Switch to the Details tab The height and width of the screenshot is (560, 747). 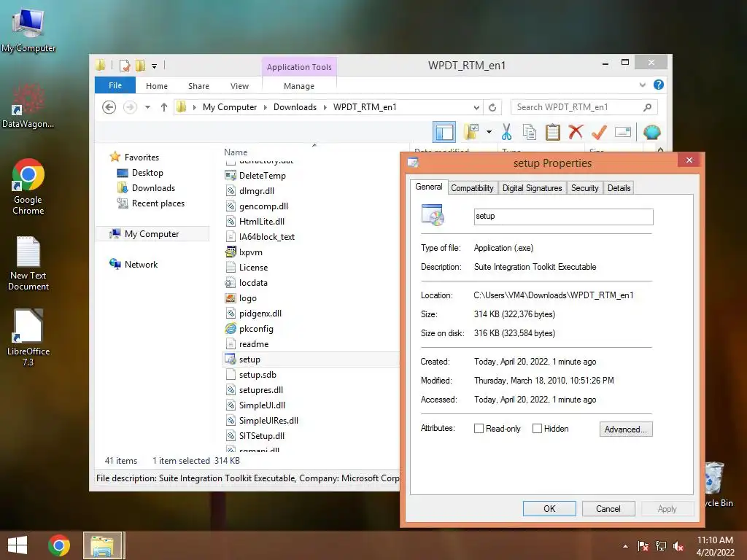(x=619, y=188)
